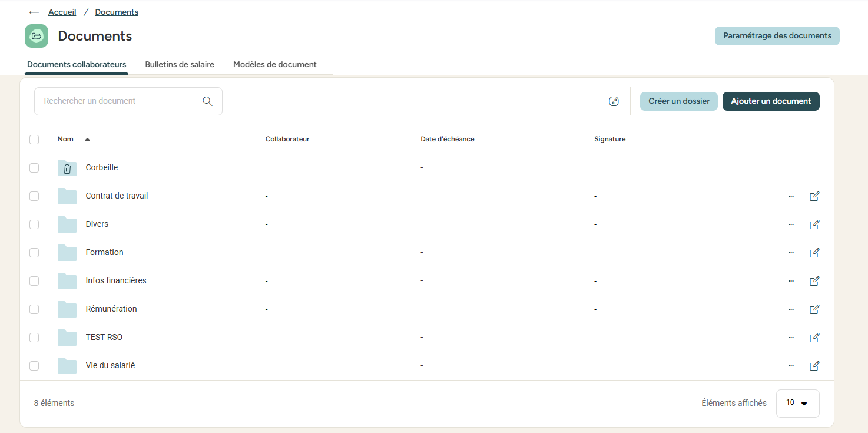868x433 pixels.
Task: Open more options for Divers folder
Action: coord(791,224)
